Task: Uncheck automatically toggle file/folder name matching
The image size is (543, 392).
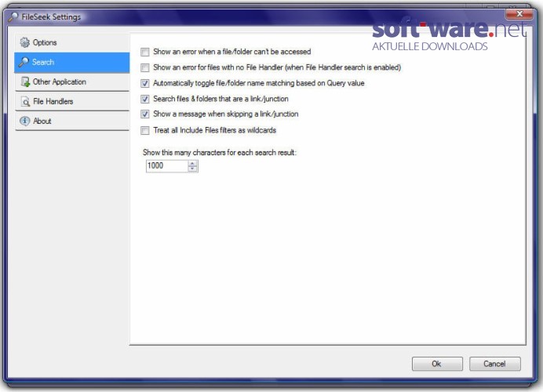Action: coord(144,83)
